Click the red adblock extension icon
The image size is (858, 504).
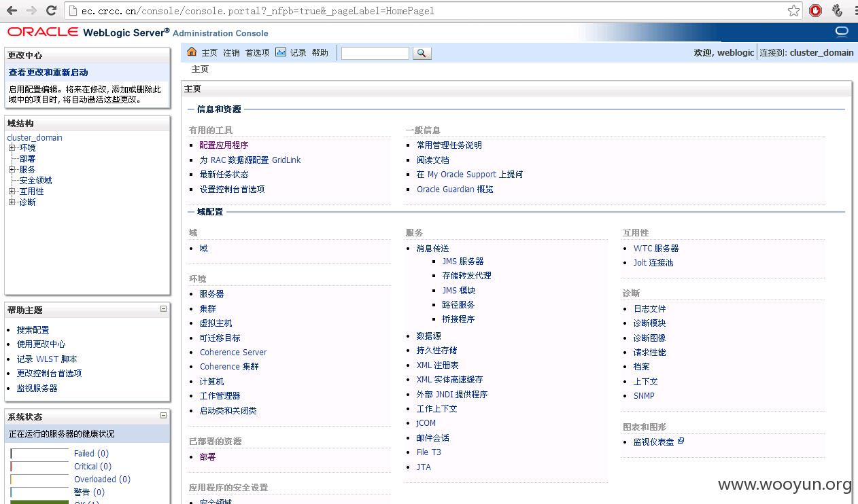click(815, 10)
